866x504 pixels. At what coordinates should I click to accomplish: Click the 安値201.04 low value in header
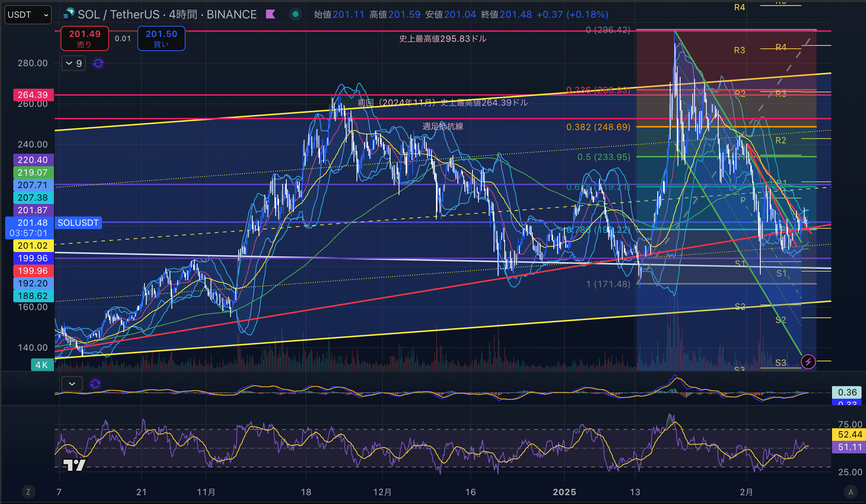click(x=451, y=14)
